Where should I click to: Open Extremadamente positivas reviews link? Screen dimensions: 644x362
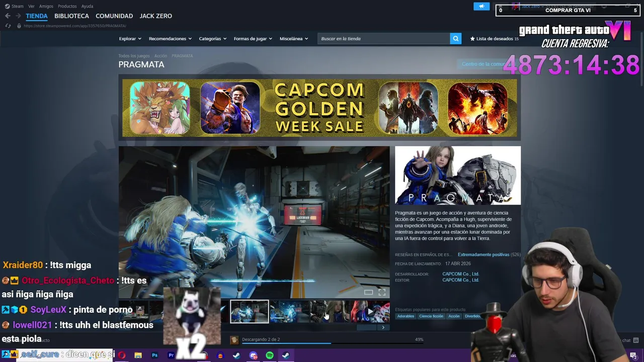(x=484, y=255)
